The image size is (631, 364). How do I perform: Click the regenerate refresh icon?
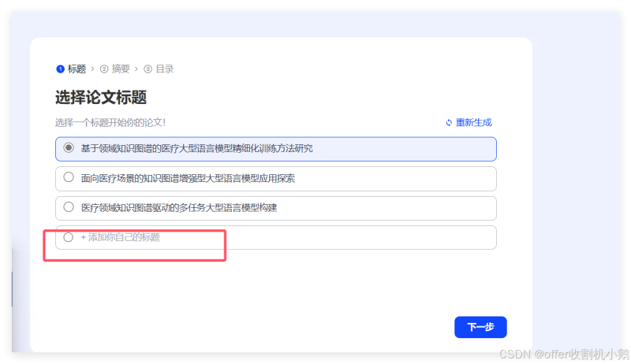tap(449, 123)
